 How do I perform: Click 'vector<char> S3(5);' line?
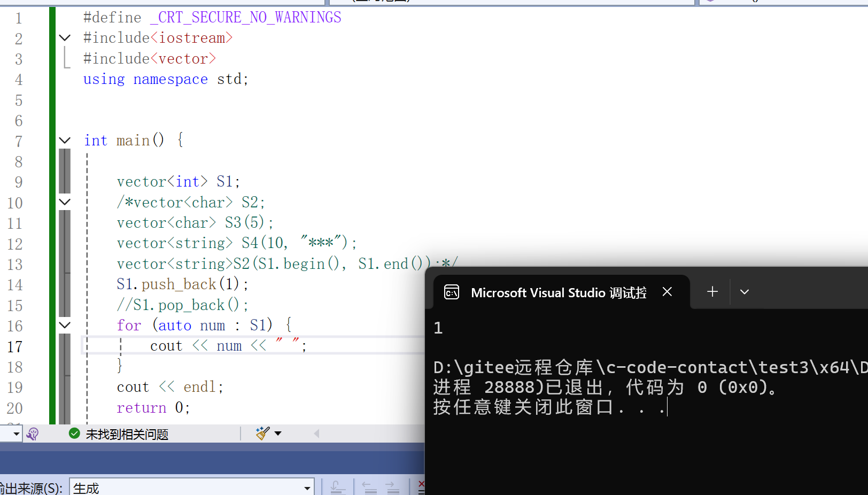click(x=195, y=222)
